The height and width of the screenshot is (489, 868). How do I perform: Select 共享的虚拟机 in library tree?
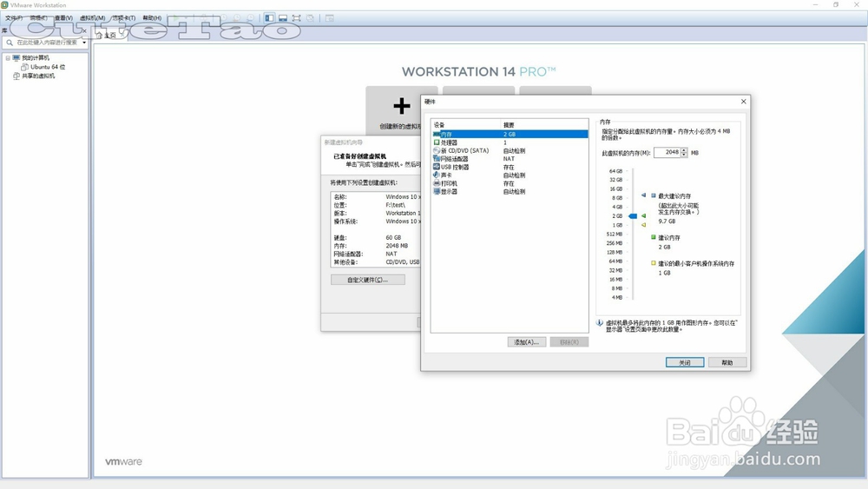coord(38,76)
